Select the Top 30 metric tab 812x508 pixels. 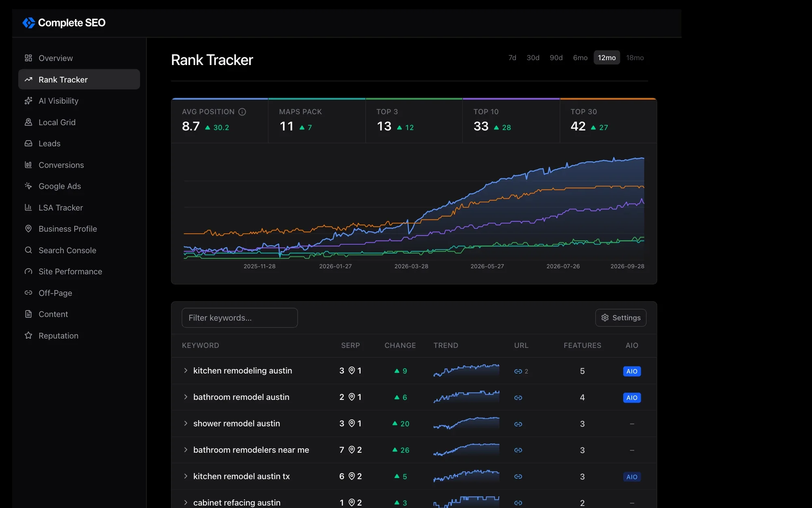[608, 121]
